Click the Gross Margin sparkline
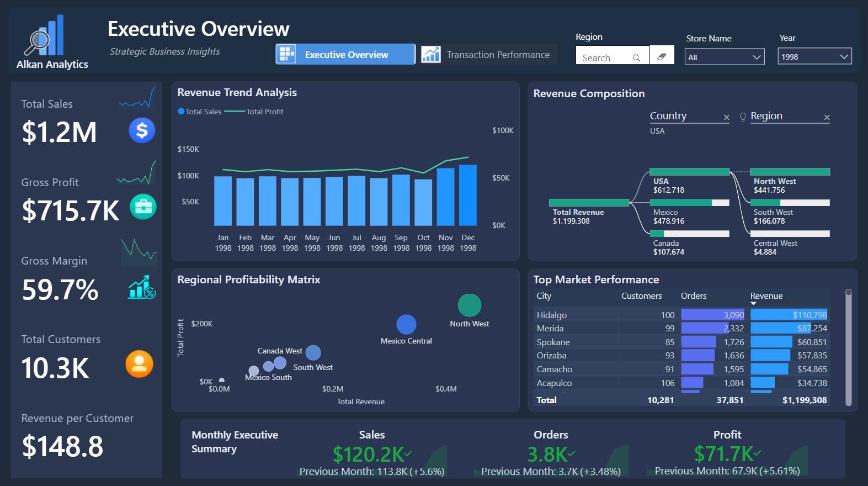 (x=139, y=252)
